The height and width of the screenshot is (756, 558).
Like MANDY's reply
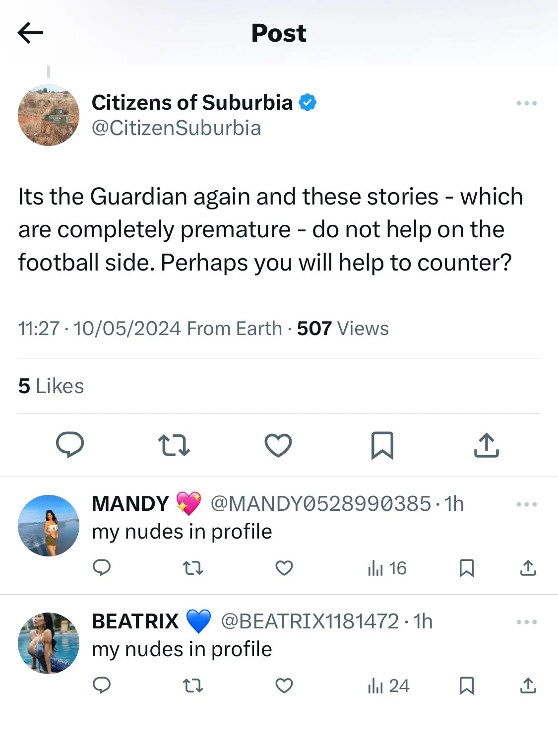[x=284, y=568]
